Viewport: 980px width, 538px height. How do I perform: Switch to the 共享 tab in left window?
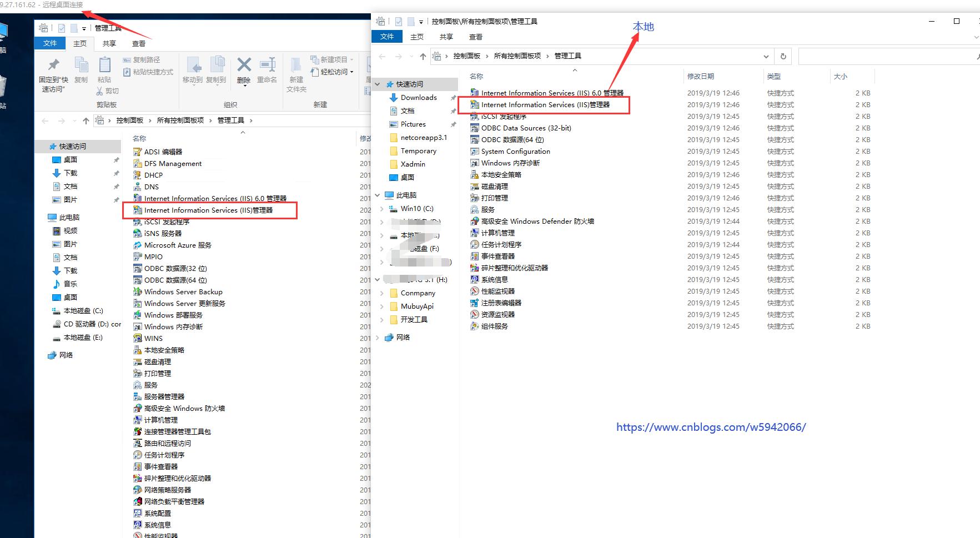[x=109, y=43]
